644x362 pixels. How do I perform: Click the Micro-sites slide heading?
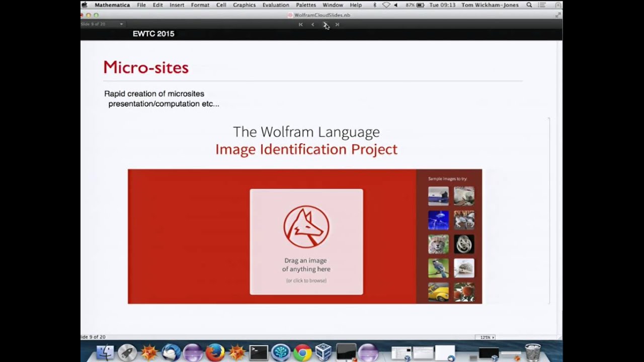coord(146,67)
